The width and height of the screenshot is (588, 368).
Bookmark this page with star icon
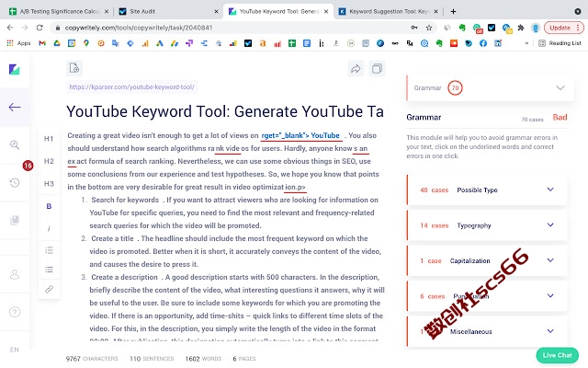point(429,28)
